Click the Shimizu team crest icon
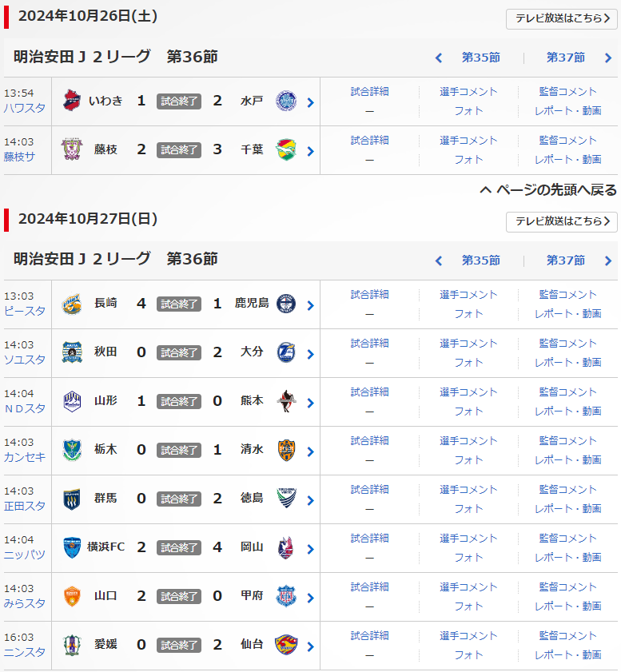621x672 pixels. pyautogui.click(x=285, y=450)
